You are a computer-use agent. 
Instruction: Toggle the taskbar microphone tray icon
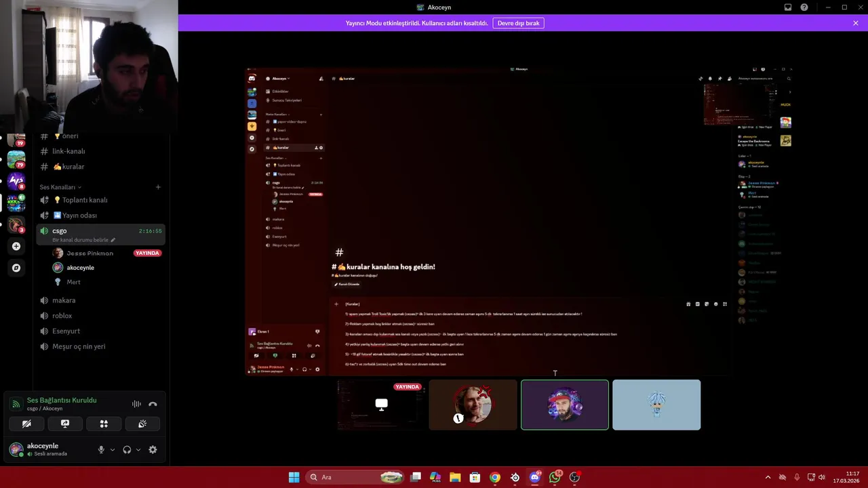(x=796, y=477)
